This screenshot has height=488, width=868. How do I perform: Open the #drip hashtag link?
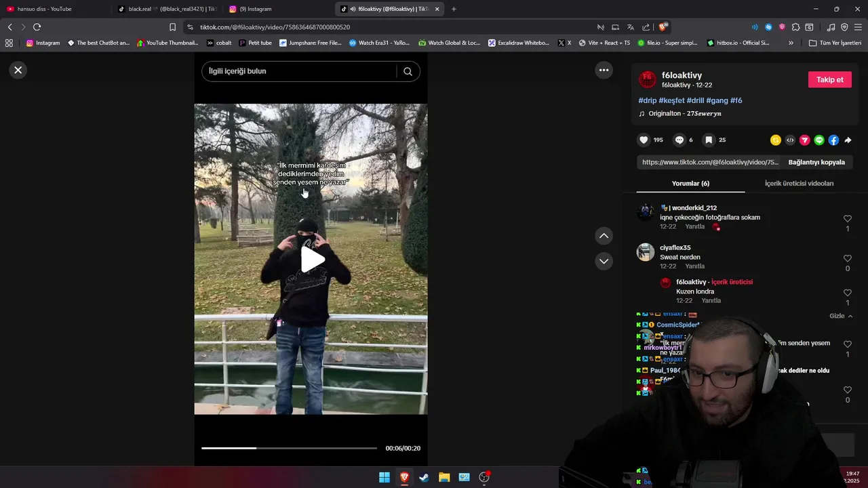(647, 100)
